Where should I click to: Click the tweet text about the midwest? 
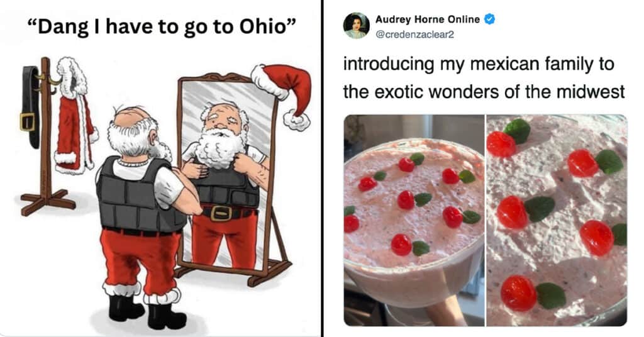pyautogui.click(x=484, y=78)
